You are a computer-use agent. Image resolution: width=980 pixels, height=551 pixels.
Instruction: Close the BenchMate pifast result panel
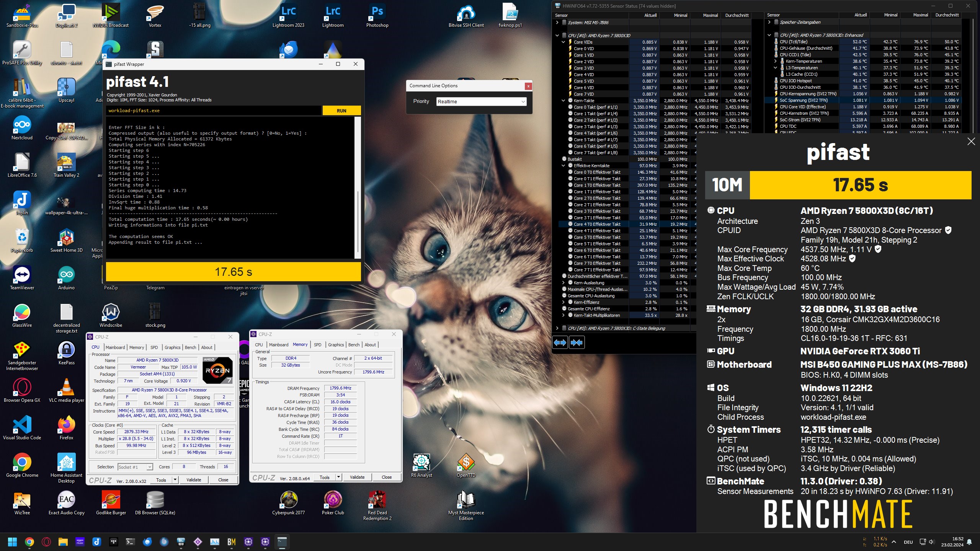[x=971, y=142]
